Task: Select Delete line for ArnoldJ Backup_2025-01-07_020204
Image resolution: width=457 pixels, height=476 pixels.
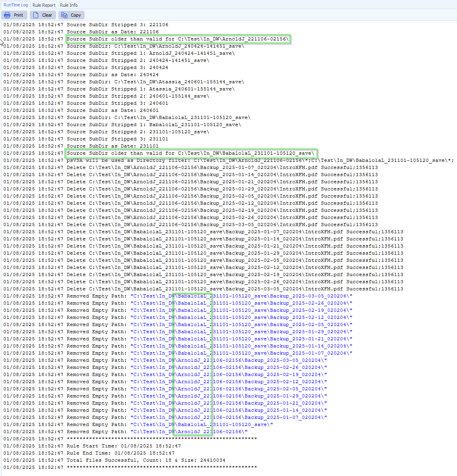Action: (x=191, y=167)
